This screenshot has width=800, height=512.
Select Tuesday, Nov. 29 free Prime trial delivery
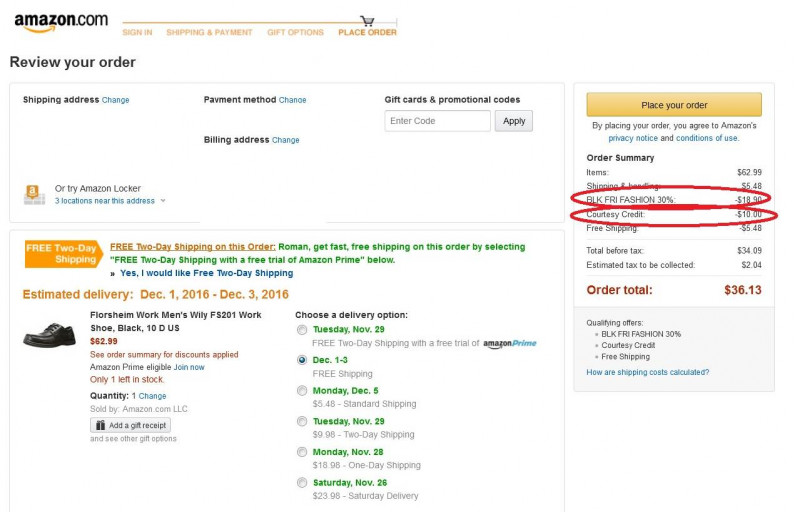[x=302, y=330]
